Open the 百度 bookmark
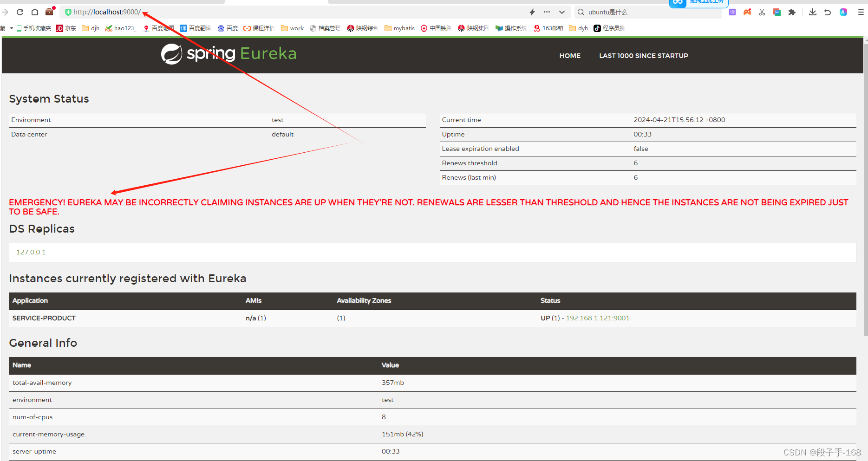 (228, 28)
